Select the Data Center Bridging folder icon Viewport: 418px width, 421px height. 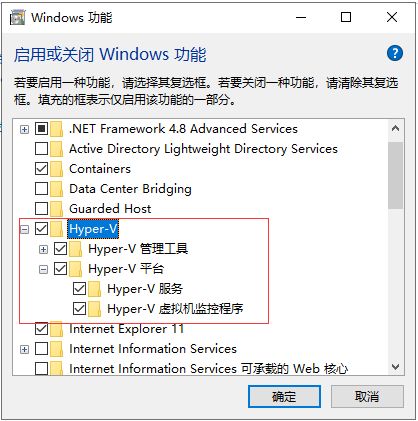(57, 189)
